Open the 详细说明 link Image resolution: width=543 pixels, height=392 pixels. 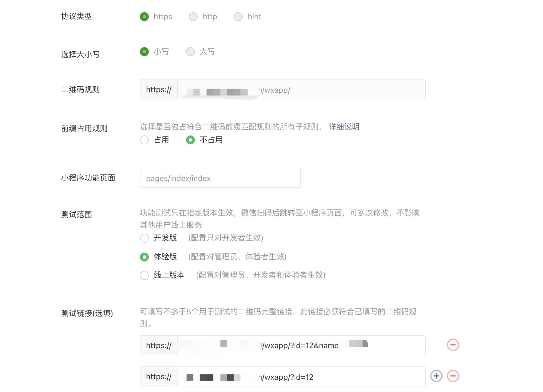tap(344, 127)
